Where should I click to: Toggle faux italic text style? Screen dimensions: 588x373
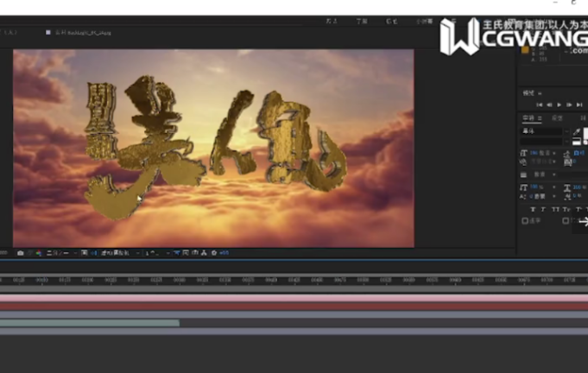tap(543, 209)
